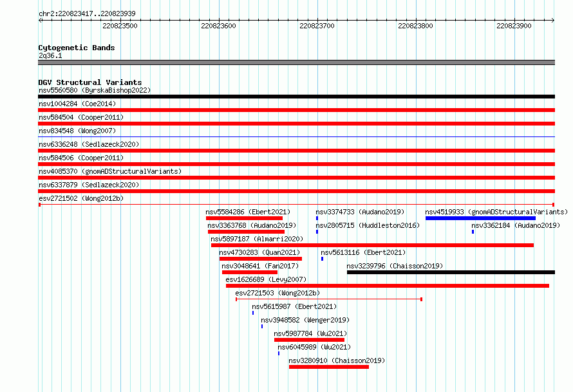Open the nsv3362184 (Audano2019) label
This screenshot has height=392, width=573.
(516, 225)
